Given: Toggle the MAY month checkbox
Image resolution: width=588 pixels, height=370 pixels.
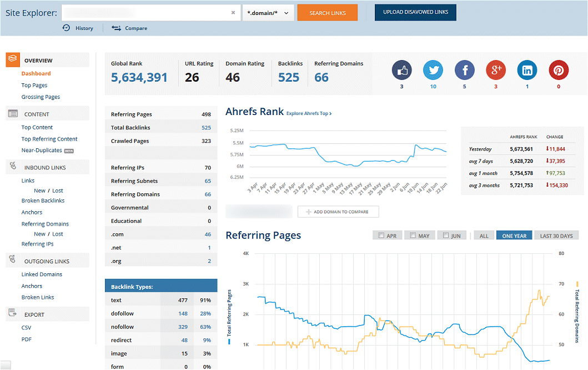Looking at the screenshot, I should pyautogui.click(x=413, y=236).
